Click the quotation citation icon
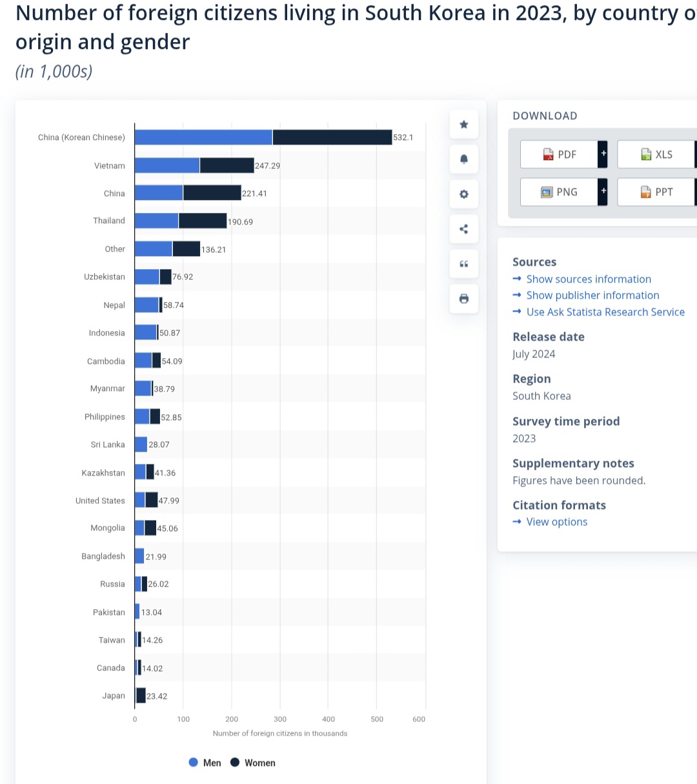Screen dimensions: 697x784 coord(463,264)
